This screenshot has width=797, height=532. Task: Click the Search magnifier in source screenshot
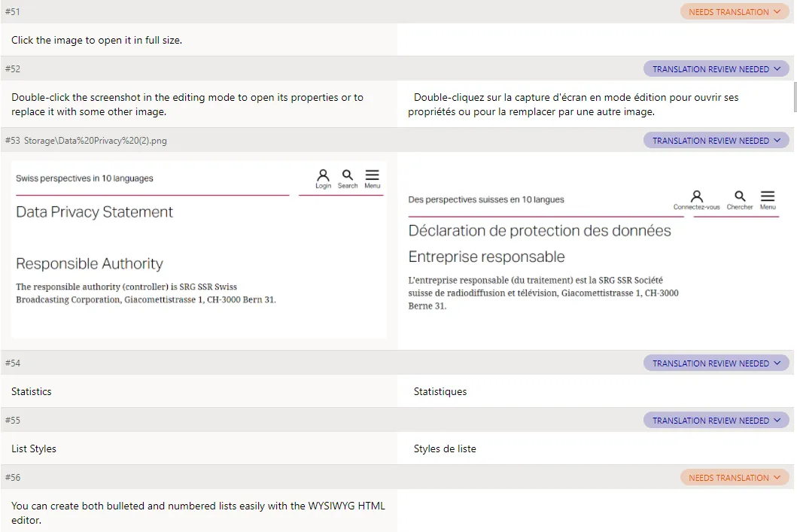(348, 175)
